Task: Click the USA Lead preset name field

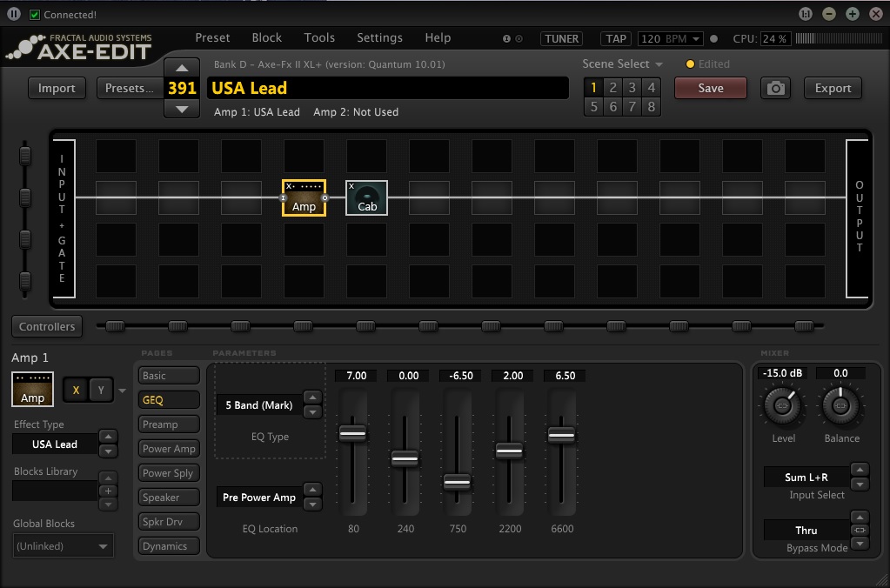Action: (x=388, y=88)
